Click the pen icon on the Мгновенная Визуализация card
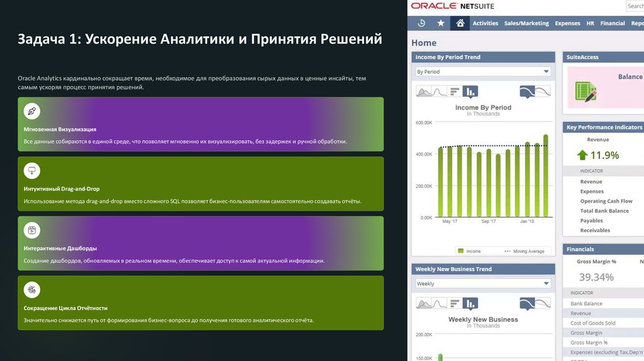644x361 pixels. click(31, 111)
